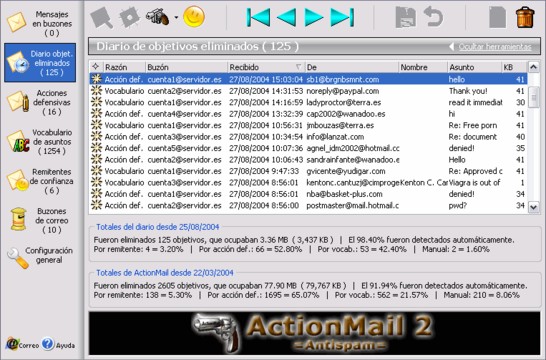Click the Correo icon at bottom left
This screenshot has height=360, width=546.
[22, 344]
